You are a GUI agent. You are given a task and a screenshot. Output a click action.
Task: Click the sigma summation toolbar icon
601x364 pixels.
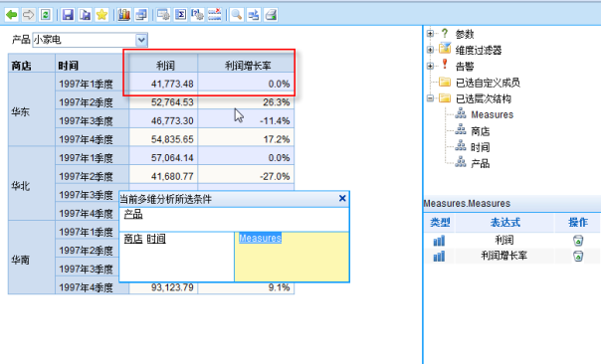click(180, 15)
